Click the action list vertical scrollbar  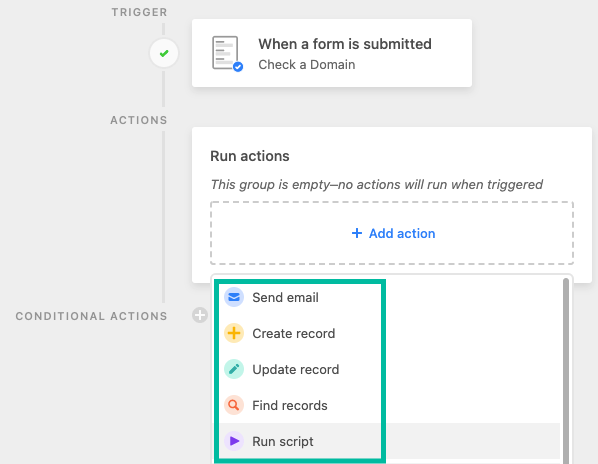[x=566, y=371]
